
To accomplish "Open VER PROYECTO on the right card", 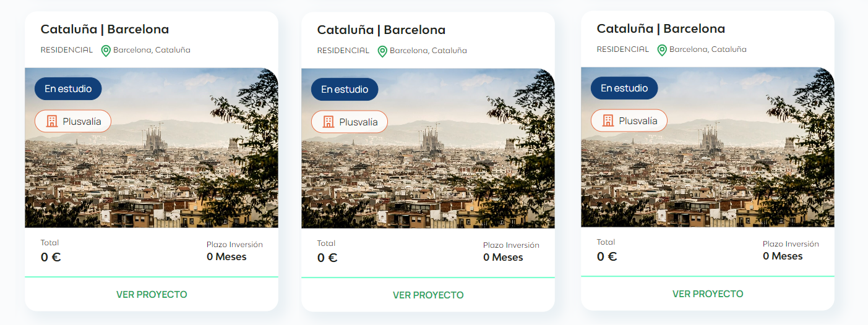I will tap(708, 294).
